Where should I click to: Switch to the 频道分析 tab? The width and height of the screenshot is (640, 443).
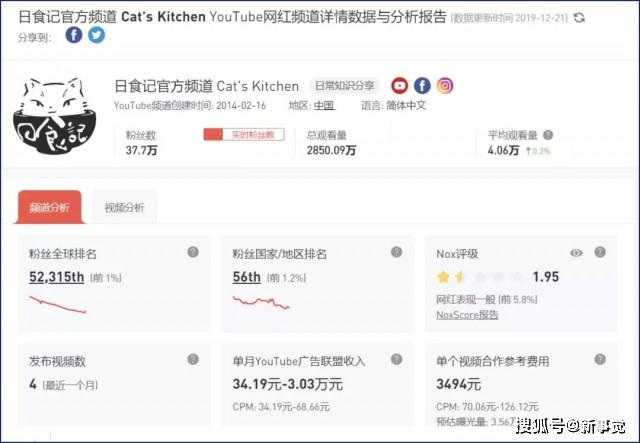click(49, 207)
